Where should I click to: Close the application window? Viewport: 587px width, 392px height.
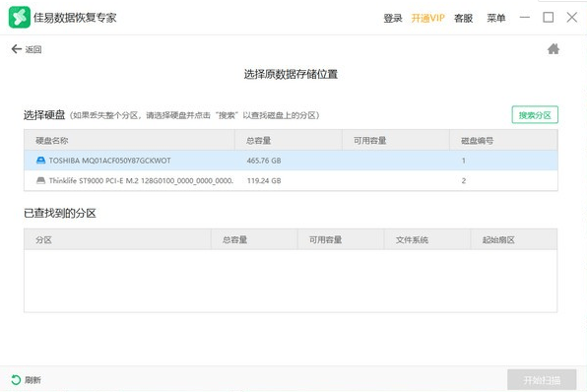coord(571,17)
